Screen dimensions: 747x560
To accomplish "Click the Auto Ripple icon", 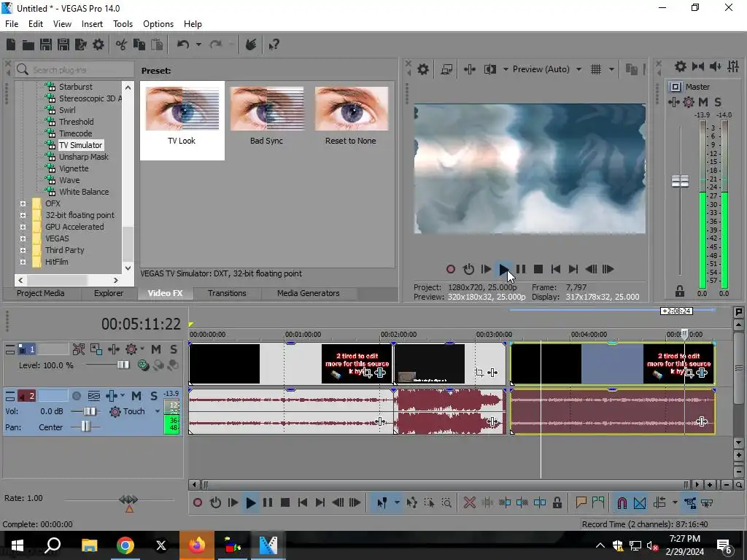I will [659, 502].
